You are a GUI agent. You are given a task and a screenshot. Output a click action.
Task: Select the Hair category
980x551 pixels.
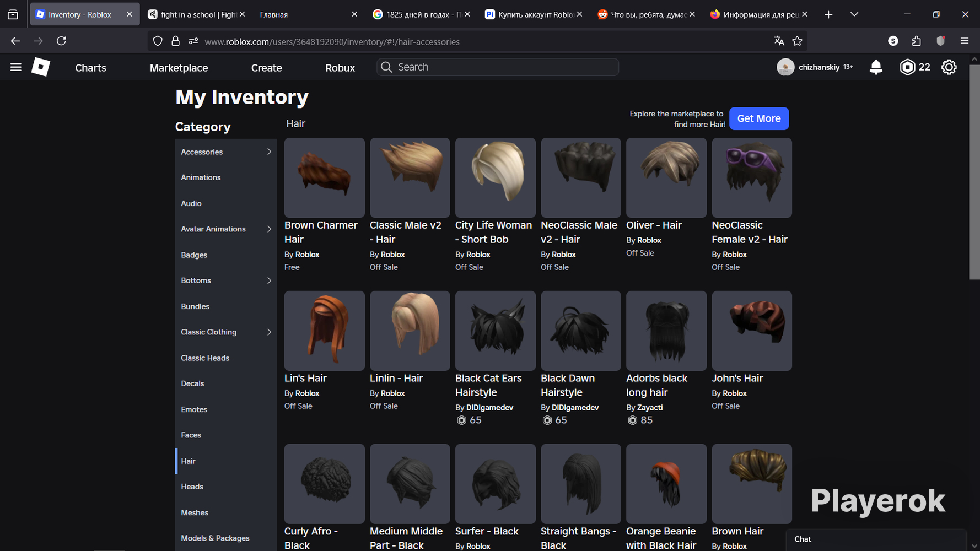pyautogui.click(x=226, y=461)
